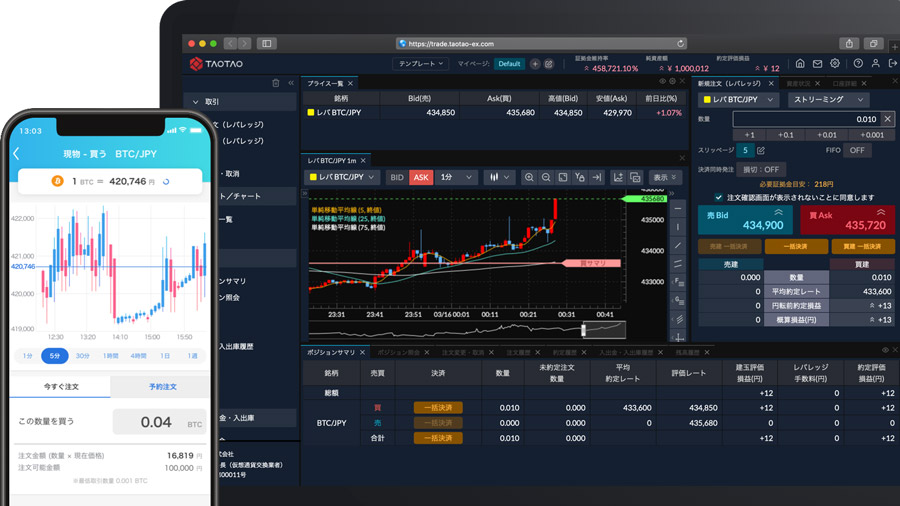This screenshot has width=900, height=506.
Task: Open the help question mark icon
Action: point(858,64)
